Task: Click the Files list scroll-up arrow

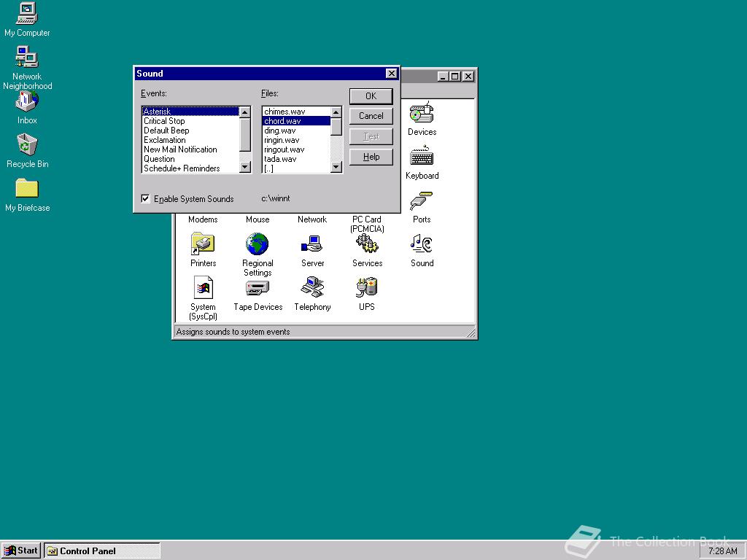Action: pyautogui.click(x=336, y=112)
